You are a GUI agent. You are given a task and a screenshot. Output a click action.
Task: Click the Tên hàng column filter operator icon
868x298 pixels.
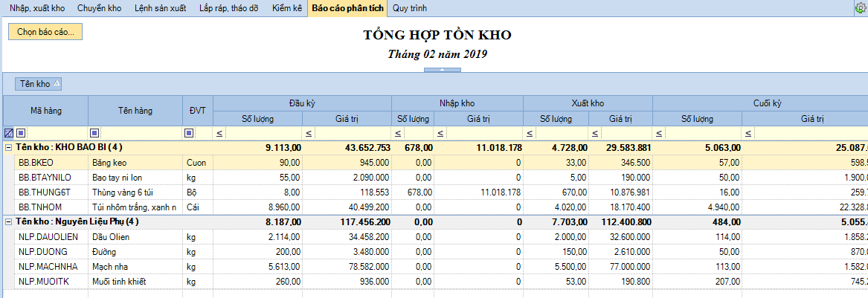pos(94,133)
